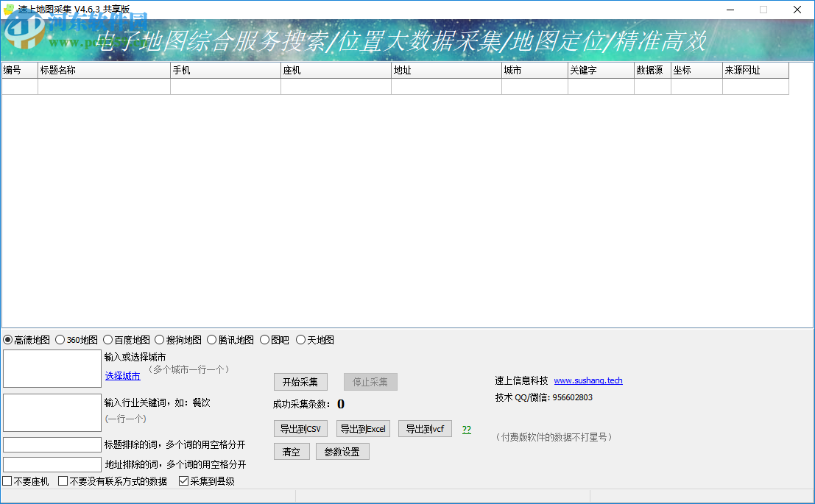Switch to 腾讯地图 data source
Image resolution: width=815 pixels, height=504 pixels.
(x=211, y=339)
